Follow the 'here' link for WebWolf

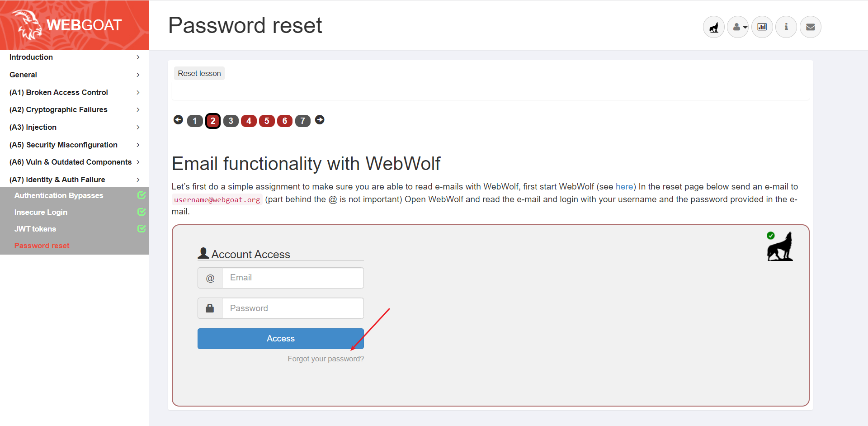(624, 187)
